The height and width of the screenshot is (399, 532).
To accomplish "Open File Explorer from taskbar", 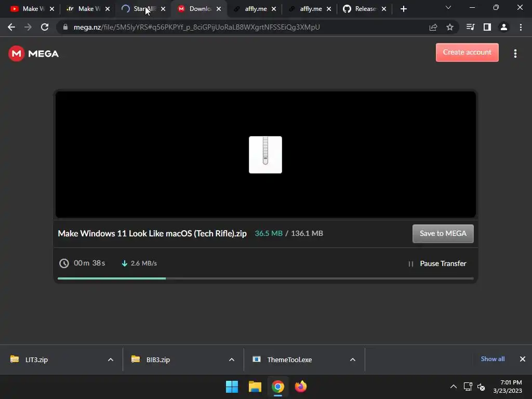I will coord(255,387).
